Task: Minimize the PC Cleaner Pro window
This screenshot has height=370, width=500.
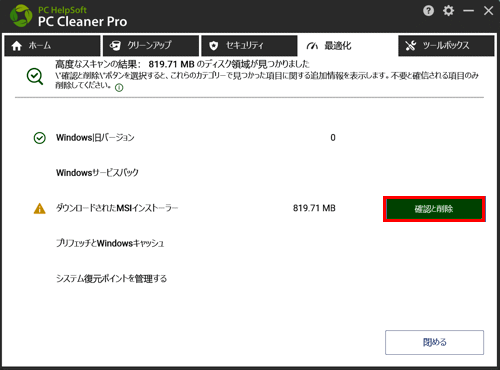Action: click(x=468, y=11)
